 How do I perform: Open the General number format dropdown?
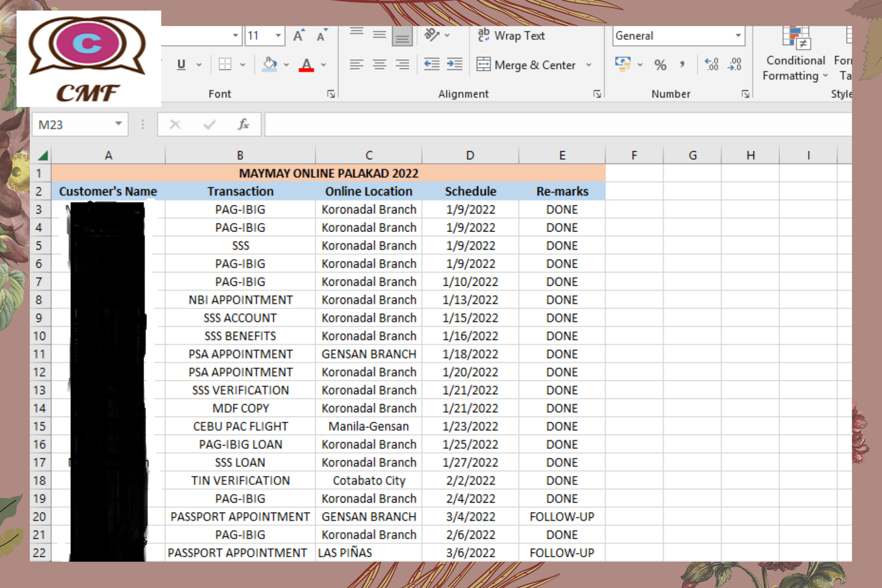[x=738, y=36]
